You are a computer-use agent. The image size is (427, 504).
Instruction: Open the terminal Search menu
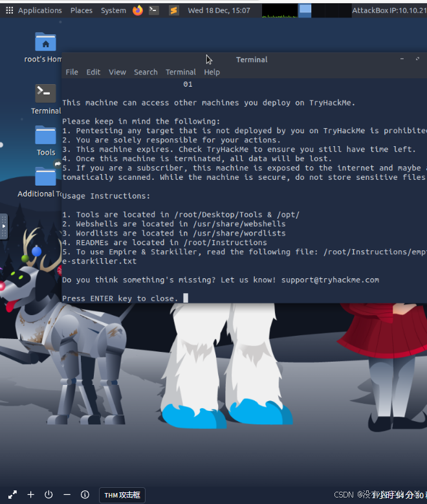tap(146, 72)
